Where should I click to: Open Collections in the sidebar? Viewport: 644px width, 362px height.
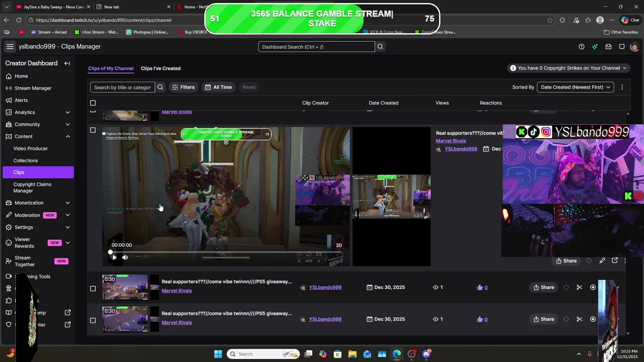point(26,160)
